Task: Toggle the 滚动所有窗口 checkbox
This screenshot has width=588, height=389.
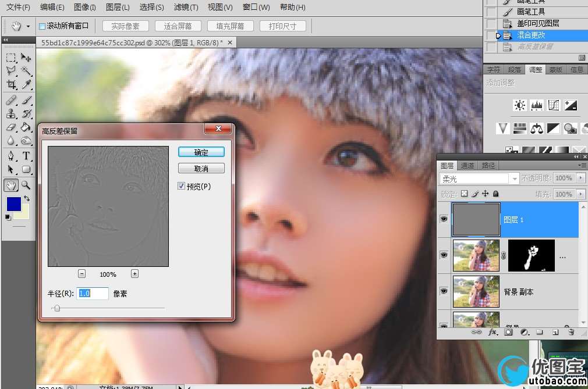Action: 42,26
